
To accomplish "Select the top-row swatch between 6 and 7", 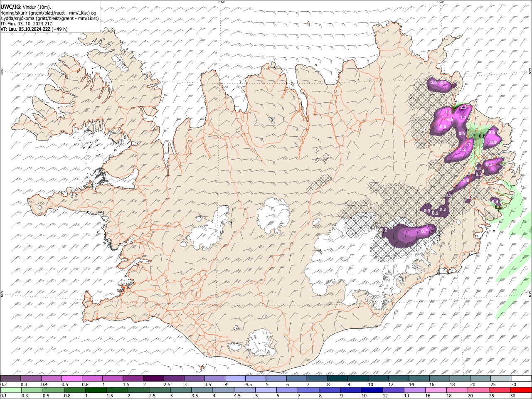I will tap(296, 379).
